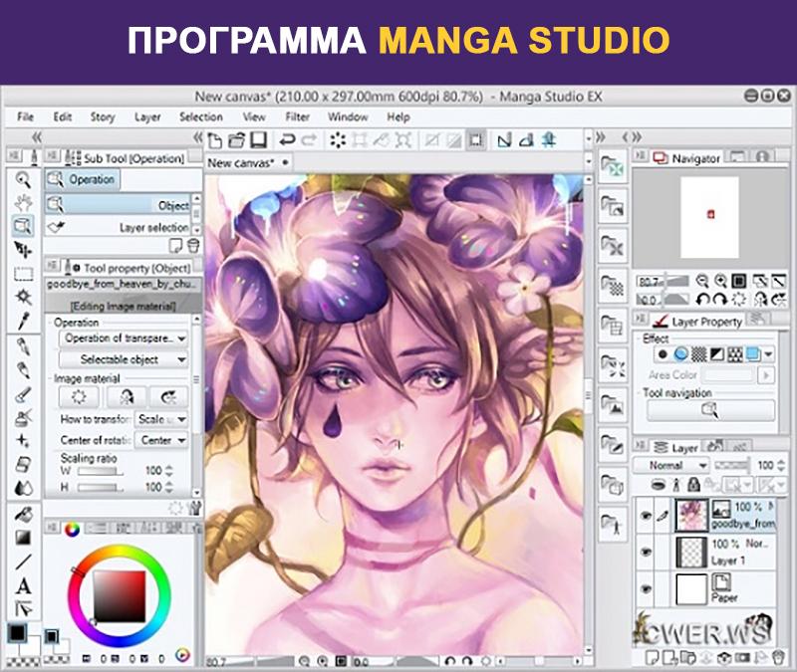This screenshot has height=672, width=797.
Task: Select the Move layer tool
Action: pyautogui.click(x=22, y=250)
